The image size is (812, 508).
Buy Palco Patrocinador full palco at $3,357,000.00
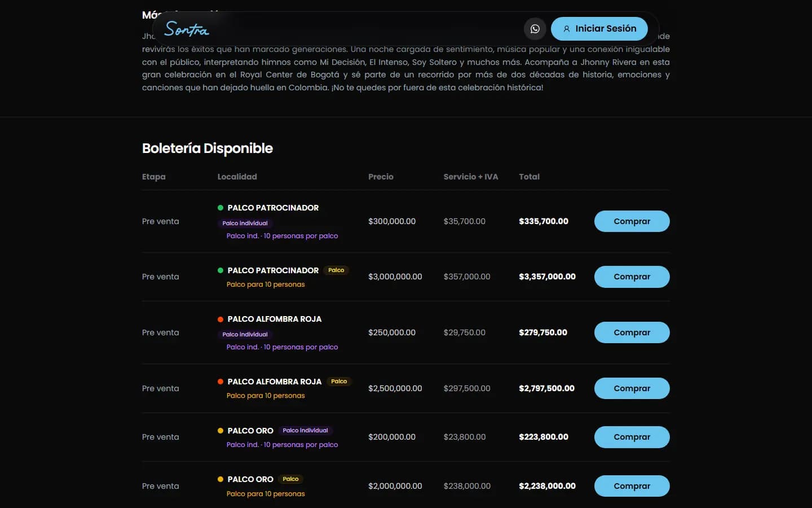[x=632, y=277]
